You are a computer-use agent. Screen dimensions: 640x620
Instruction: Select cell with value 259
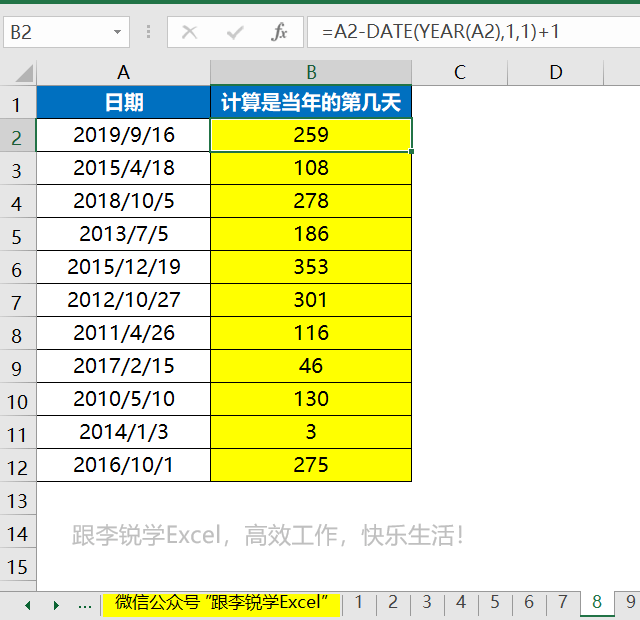tap(311, 135)
